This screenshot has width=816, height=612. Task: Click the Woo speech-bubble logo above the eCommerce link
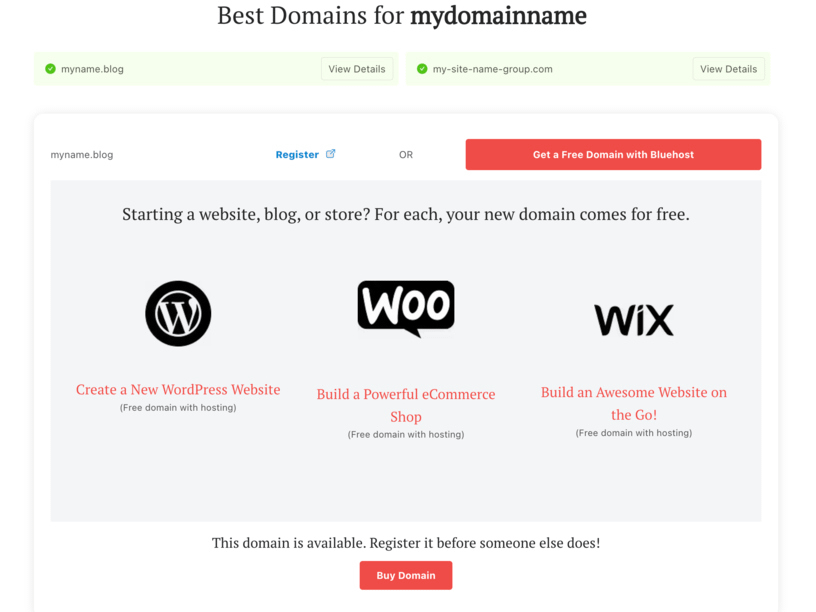pyautogui.click(x=405, y=305)
